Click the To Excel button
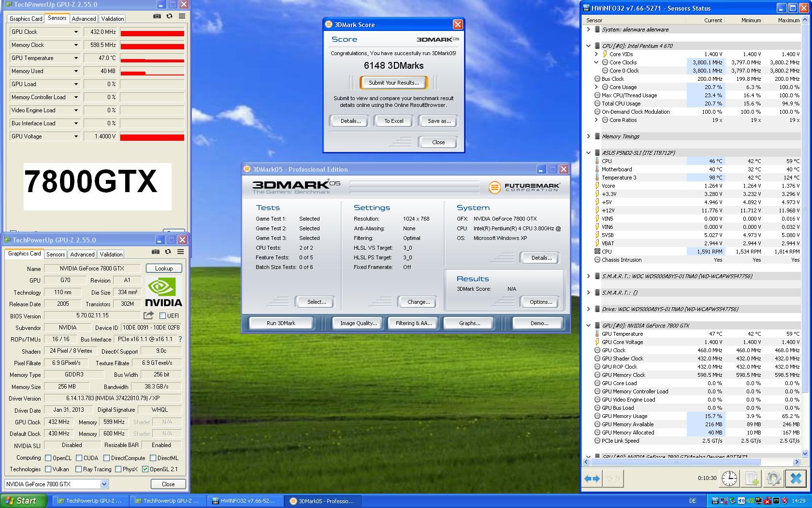 point(394,121)
